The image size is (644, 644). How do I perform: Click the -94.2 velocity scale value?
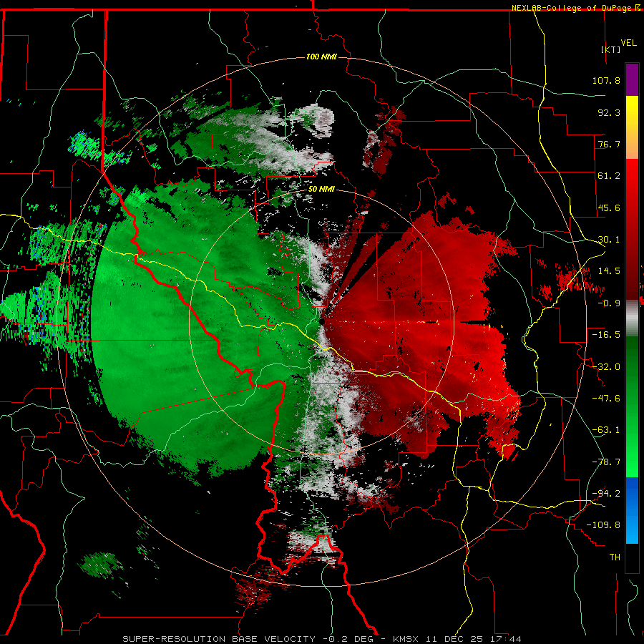click(x=606, y=494)
